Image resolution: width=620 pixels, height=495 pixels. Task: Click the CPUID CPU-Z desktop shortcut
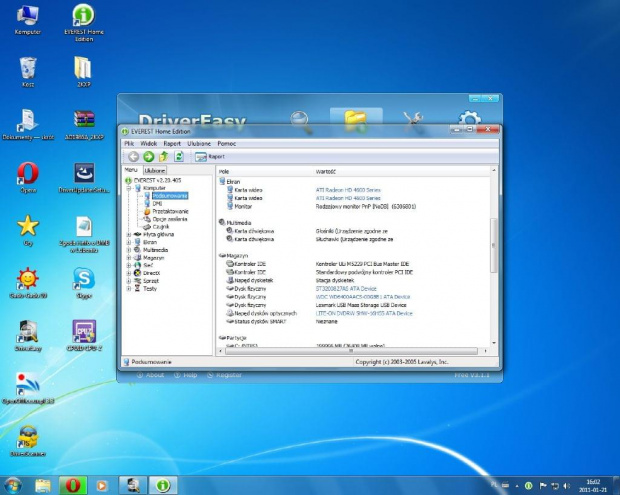pos(84,335)
